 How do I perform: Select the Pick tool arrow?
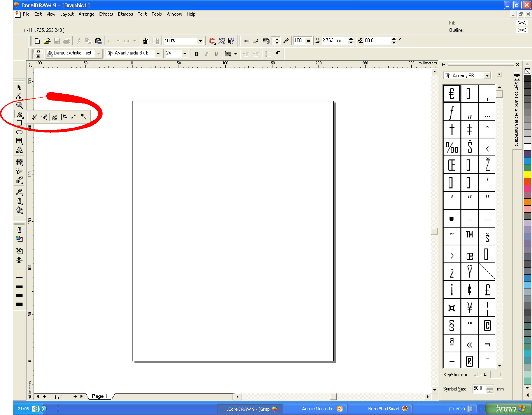[19, 87]
